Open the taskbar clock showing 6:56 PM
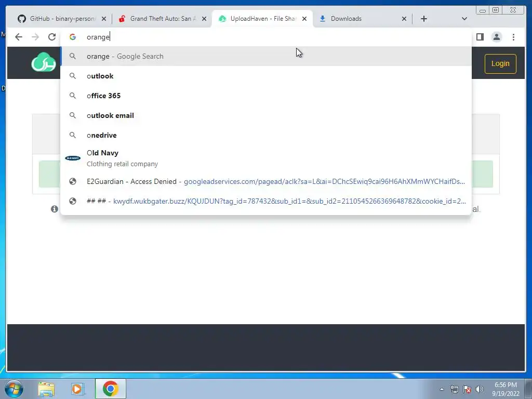The width and height of the screenshot is (532, 399). coord(506,389)
